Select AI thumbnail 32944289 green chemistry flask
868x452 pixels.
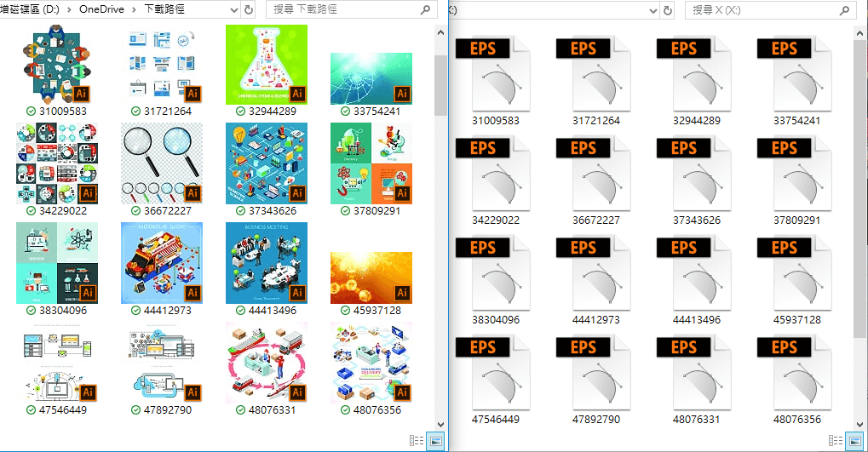[x=267, y=64]
